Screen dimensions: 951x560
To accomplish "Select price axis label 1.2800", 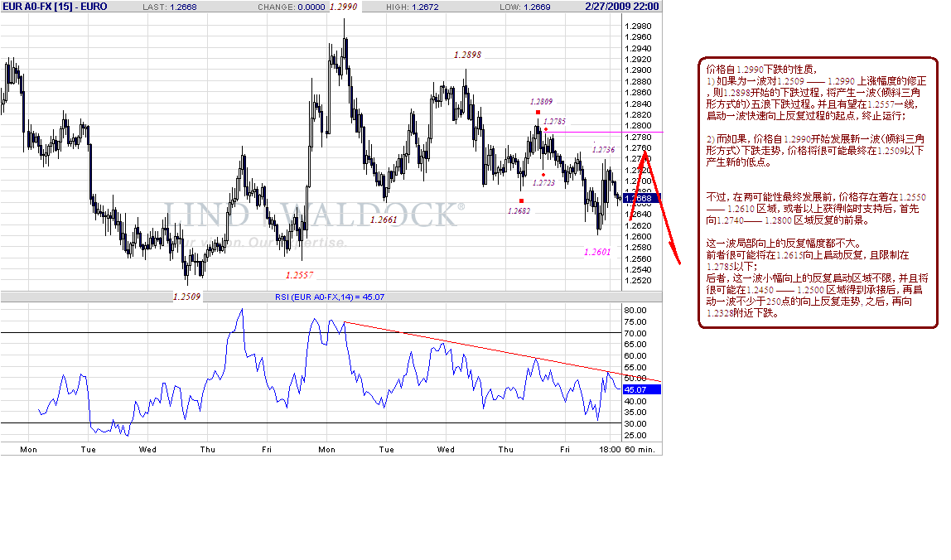I will (638, 126).
